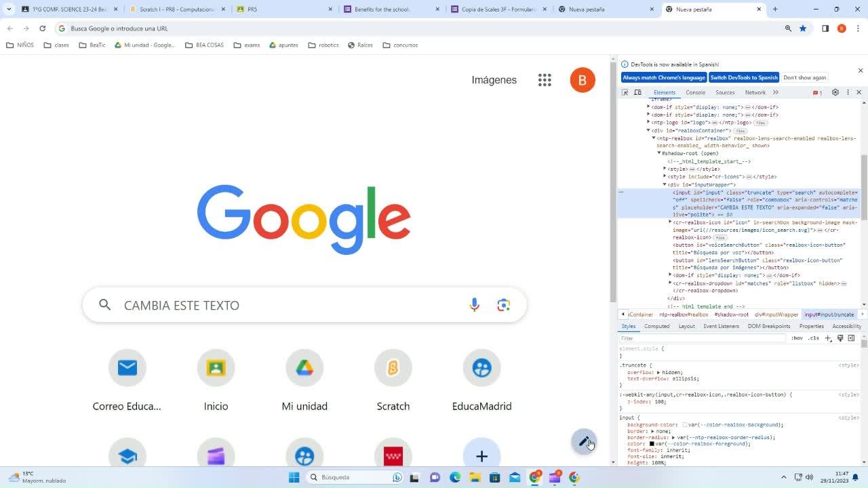
Task: Click the Google search box
Action: tap(304, 305)
